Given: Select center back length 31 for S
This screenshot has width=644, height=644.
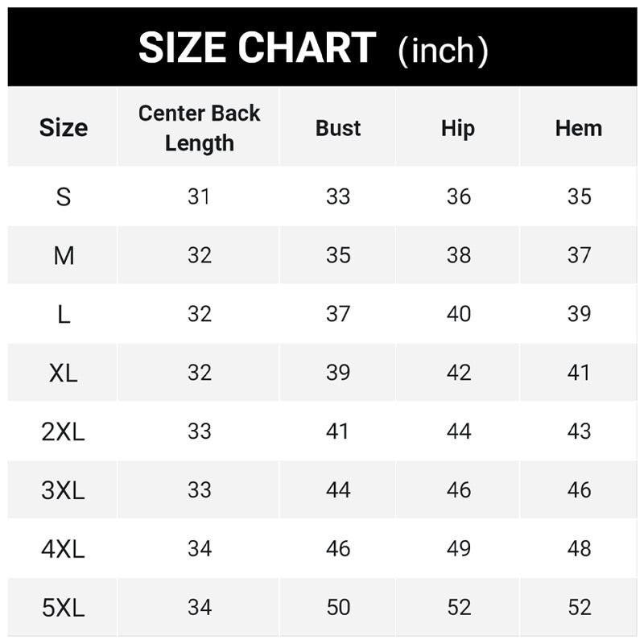Looking at the screenshot, I should click(x=199, y=196).
